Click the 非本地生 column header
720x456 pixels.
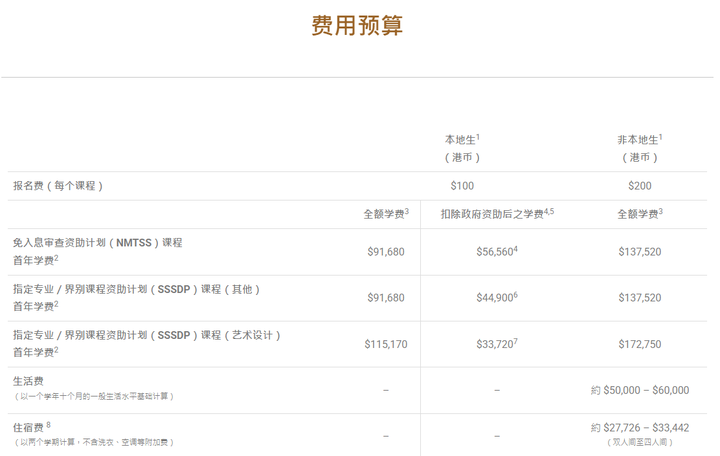(638, 140)
